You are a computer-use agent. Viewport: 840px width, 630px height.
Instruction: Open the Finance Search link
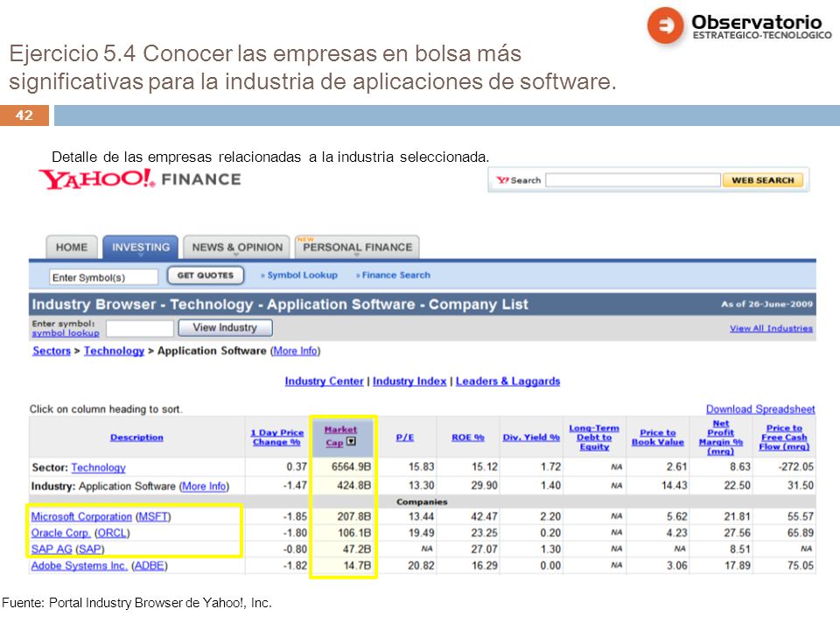[x=395, y=275]
